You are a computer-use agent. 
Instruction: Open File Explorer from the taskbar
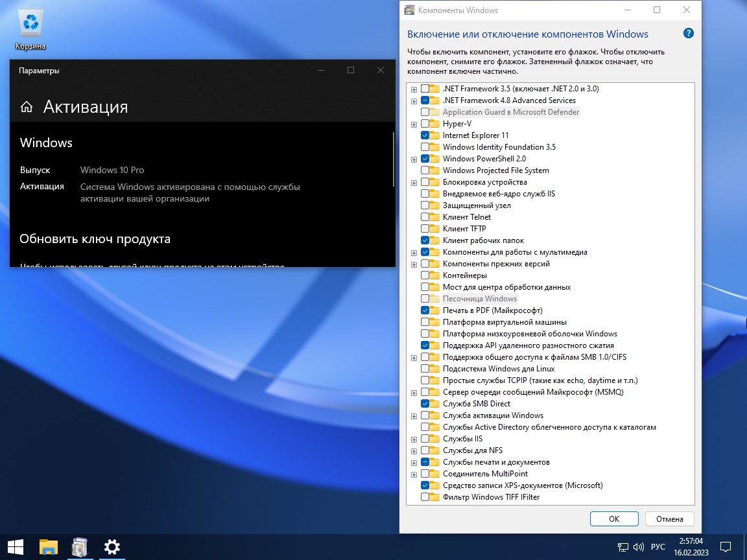point(48,546)
